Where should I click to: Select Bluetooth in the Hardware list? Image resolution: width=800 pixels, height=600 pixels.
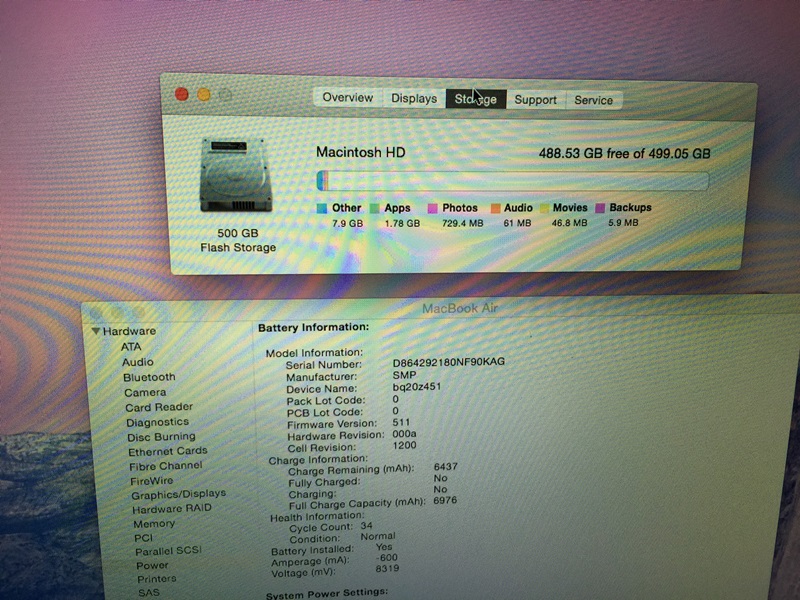149,377
